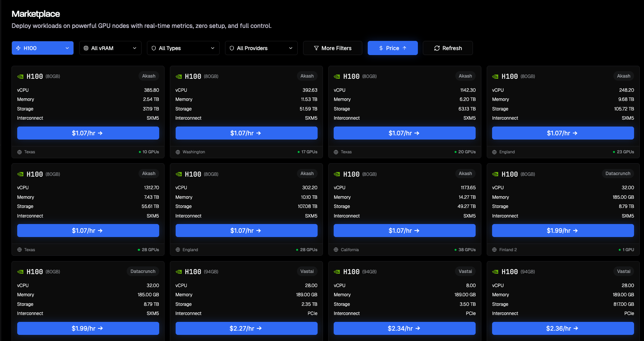Viewport: 644px width, 341px height.
Task: Rent the $1.07/hr Texas 10 GPUs node
Action: (88, 133)
